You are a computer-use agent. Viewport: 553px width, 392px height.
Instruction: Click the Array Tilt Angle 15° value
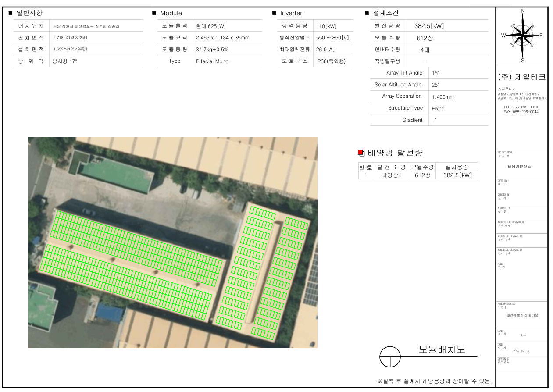click(x=435, y=73)
